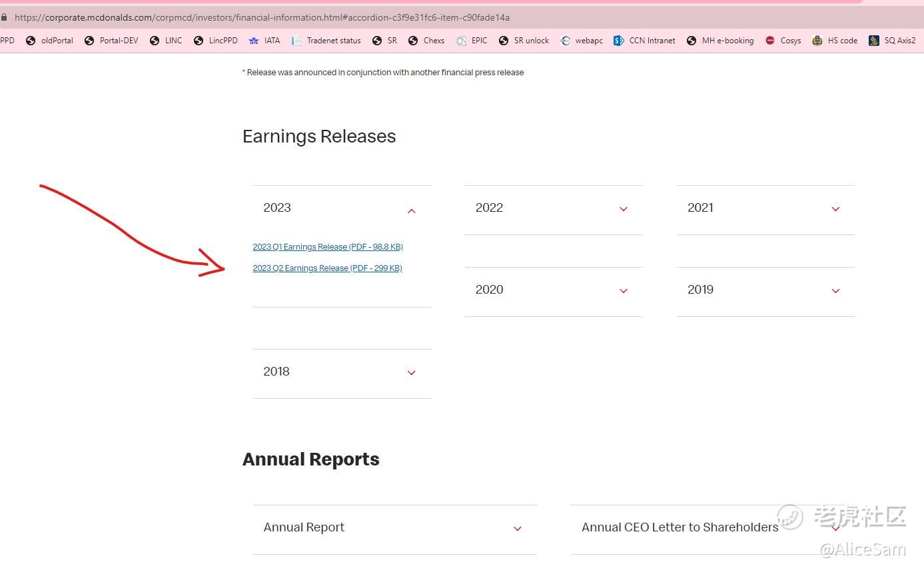Expand the 2019 earnings accordion
Viewport: 924px width, 570px height.
(x=765, y=290)
